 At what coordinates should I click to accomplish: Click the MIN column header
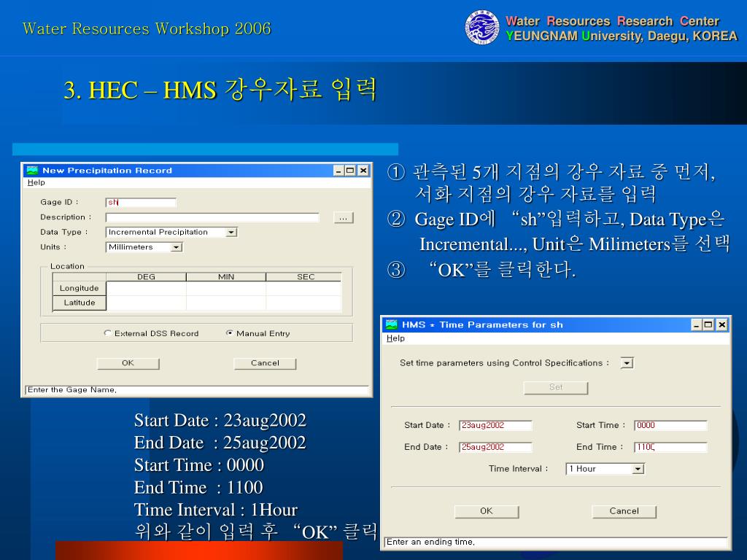click(226, 276)
